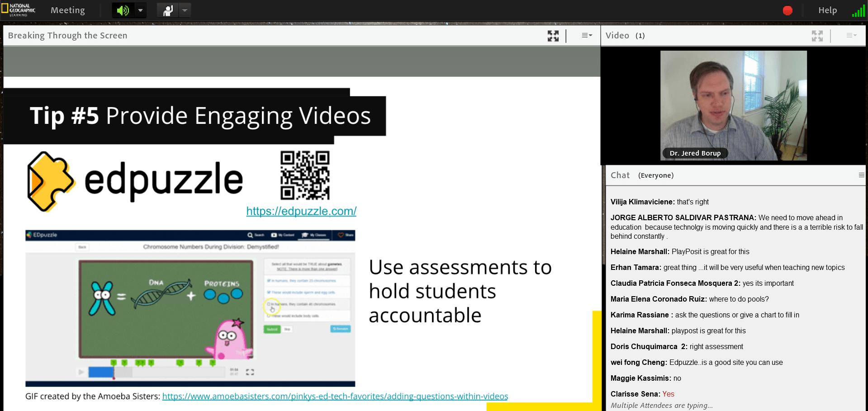Click the edpuzzle puzzle-piece logo
The image size is (868, 411).
point(51,181)
